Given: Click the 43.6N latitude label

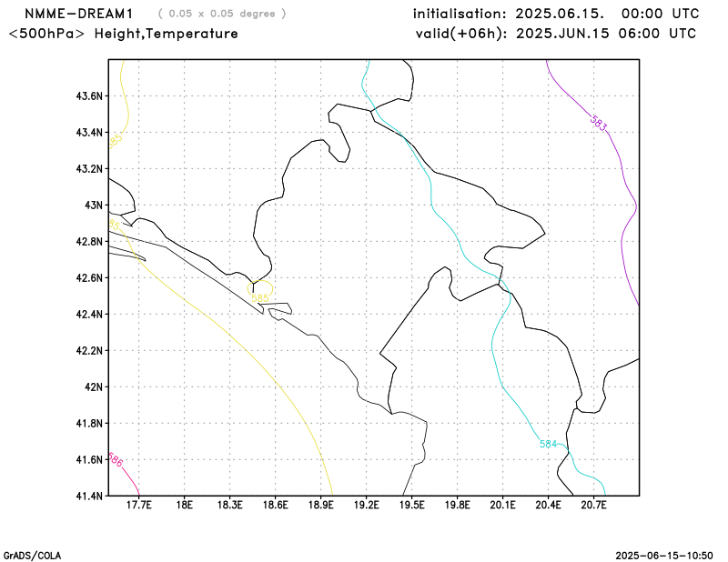Looking at the screenshot, I should 88,96.
